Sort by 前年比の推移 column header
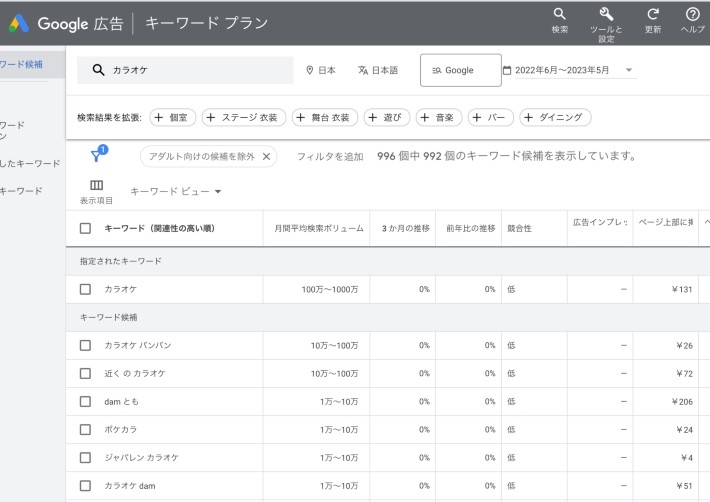 [471, 228]
